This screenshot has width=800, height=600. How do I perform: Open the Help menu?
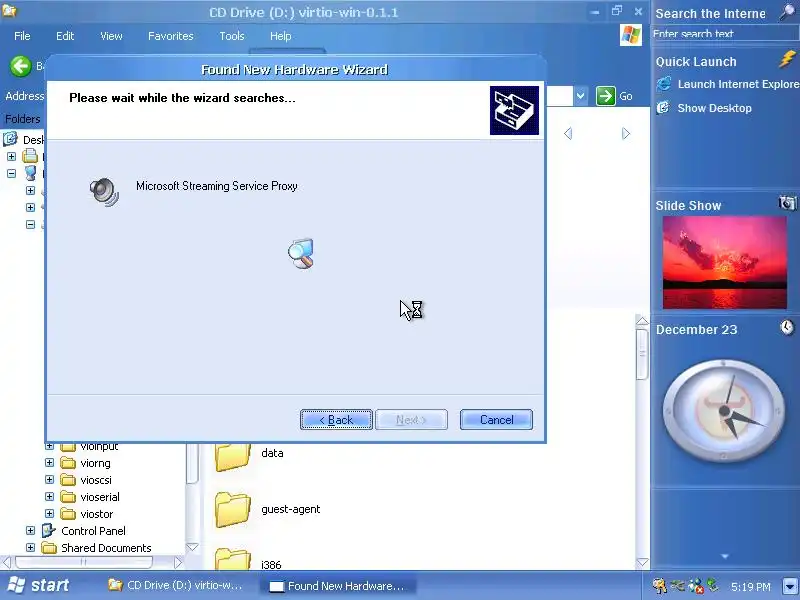pyautogui.click(x=280, y=36)
